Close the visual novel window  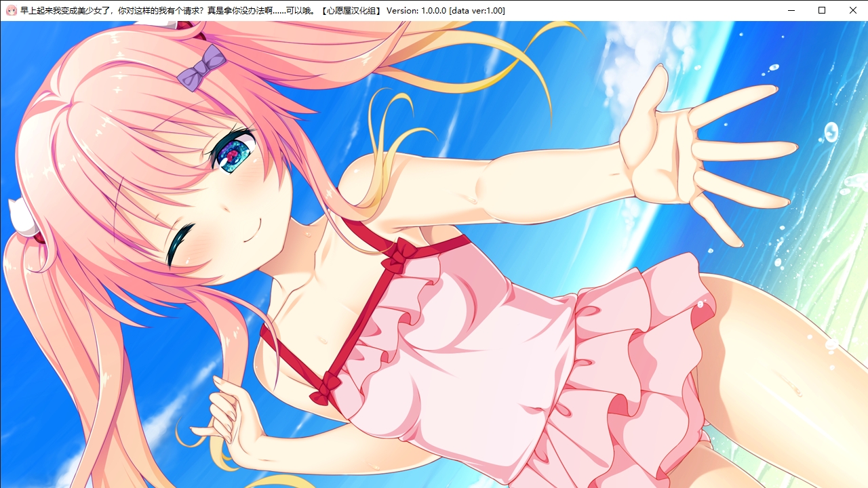[853, 10]
